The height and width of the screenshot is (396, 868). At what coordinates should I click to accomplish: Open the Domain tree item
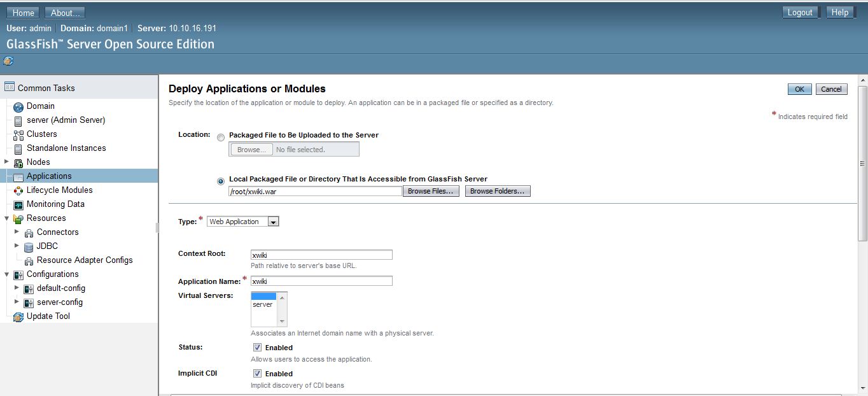coord(41,106)
